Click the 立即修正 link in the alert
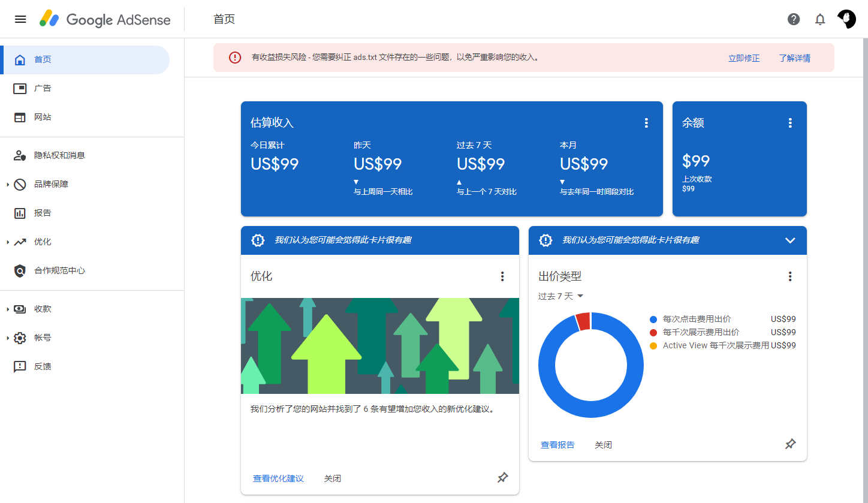The height and width of the screenshot is (503, 868). pos(744,58)
